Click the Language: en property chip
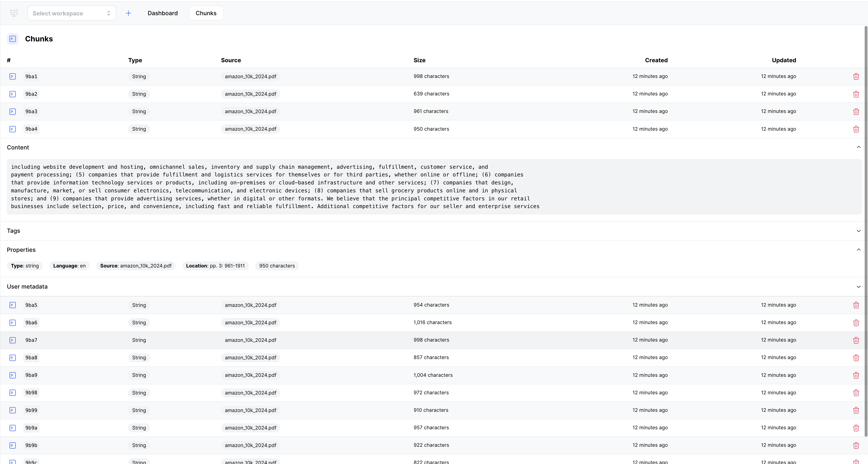The image size is (868, 464). pos(70,266)
